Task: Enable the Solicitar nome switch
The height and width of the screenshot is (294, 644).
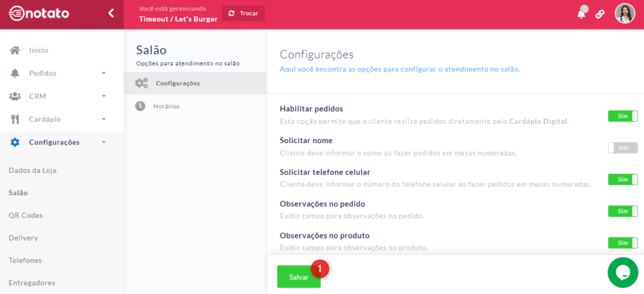Action: tap(622, 148)
